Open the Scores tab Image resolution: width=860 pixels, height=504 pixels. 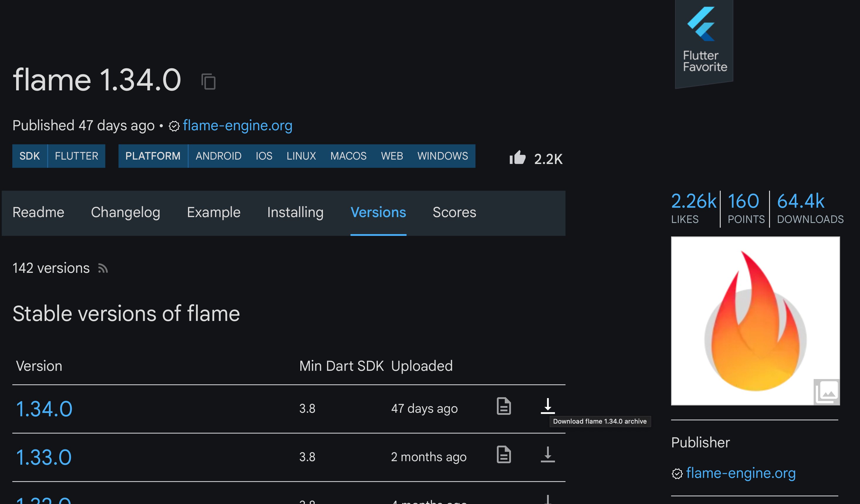click(x=455, y=212)
